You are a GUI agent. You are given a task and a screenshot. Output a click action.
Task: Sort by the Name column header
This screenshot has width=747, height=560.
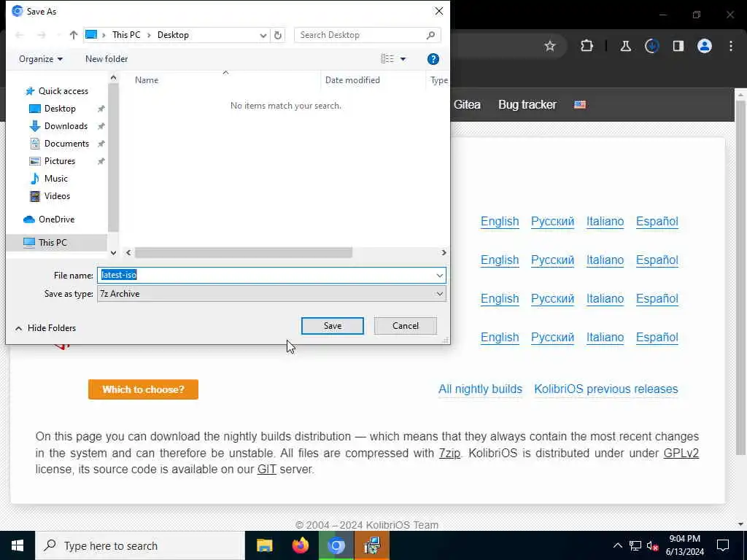[x=146, y=80]
